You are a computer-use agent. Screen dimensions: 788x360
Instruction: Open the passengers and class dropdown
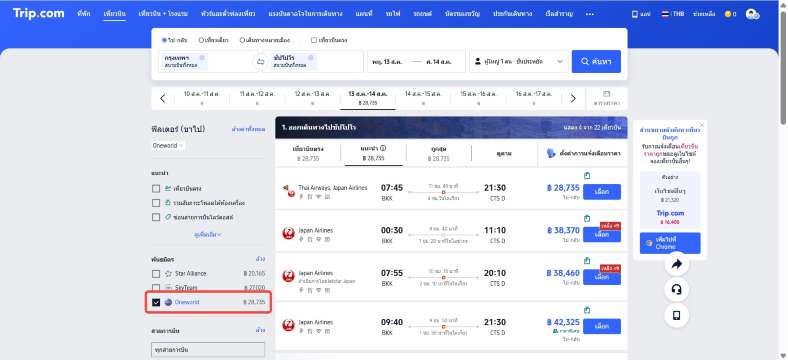click(x=519, y=61)
